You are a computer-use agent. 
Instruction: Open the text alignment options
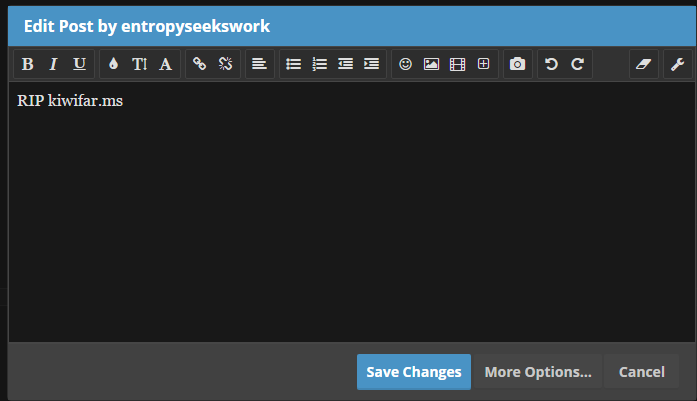click(x=260, y=64)
